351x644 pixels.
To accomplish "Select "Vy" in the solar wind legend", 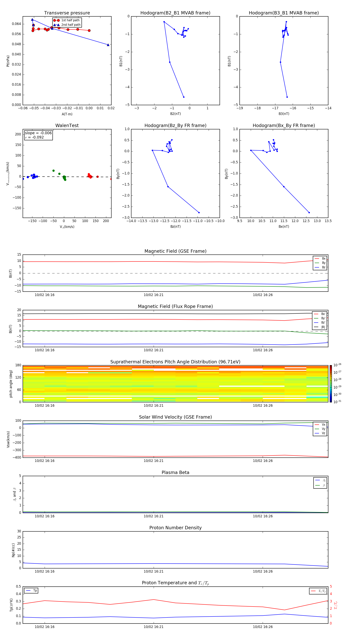I will coord(320,429).
